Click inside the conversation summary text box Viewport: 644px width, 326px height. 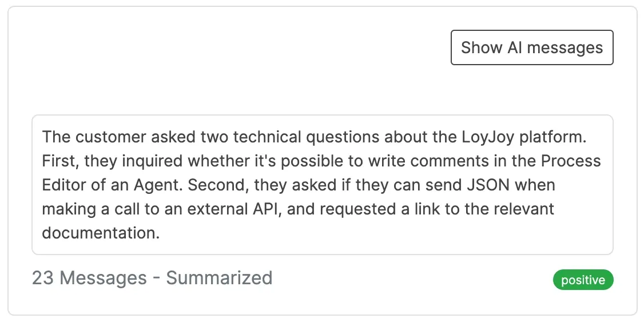(322, 185)
